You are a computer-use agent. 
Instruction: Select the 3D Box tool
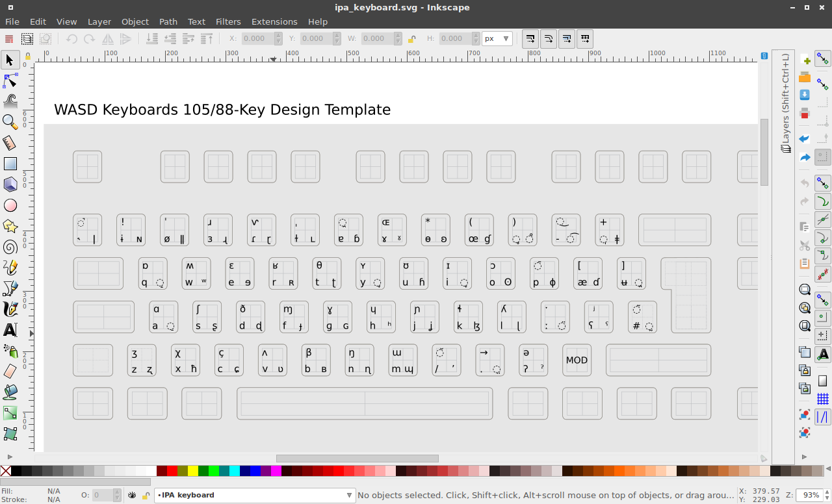[x=10, y=184]
